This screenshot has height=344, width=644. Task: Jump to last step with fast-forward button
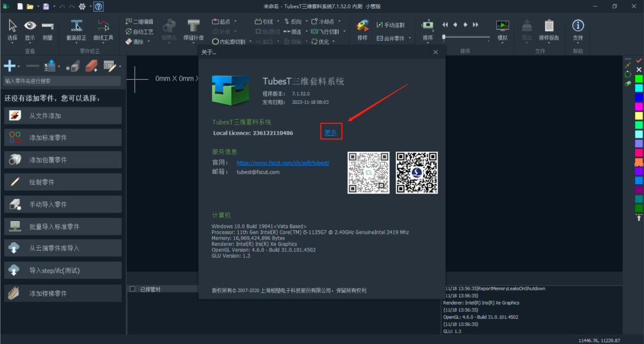(x=475, y=25)
